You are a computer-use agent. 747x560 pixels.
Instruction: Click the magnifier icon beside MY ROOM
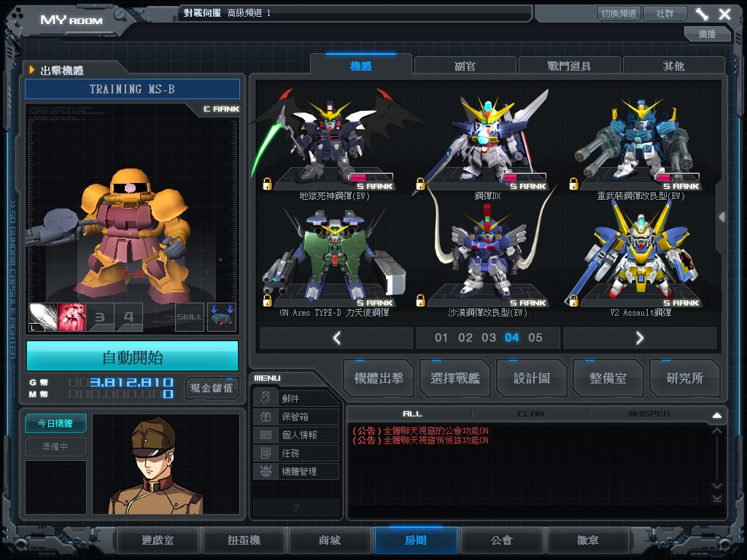point(120,15)
